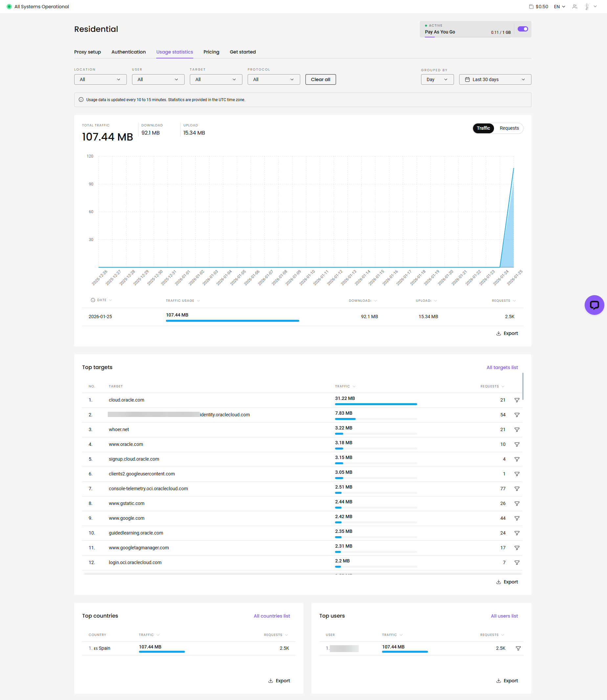Click the filter icon for whoer.net row
The width and height of the screenshot is (607, 700).
(x=517, y=429)
